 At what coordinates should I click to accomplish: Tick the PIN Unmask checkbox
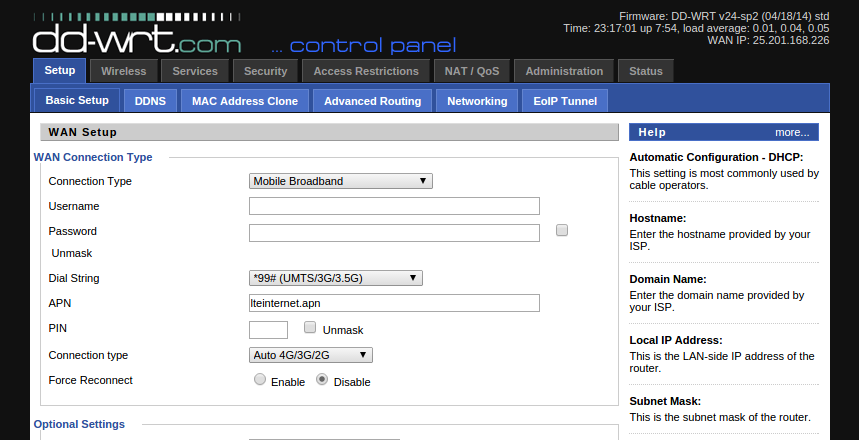[310, 327]
